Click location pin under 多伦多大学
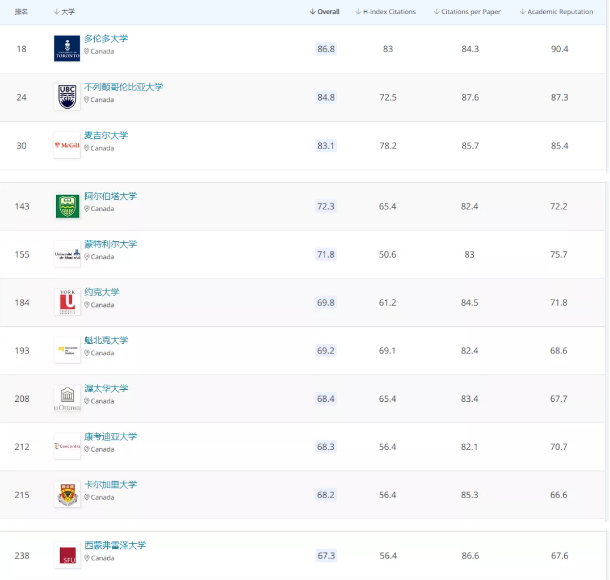Image resolution: width=610 pixels, height=580 pixels. tap(87, 51)
